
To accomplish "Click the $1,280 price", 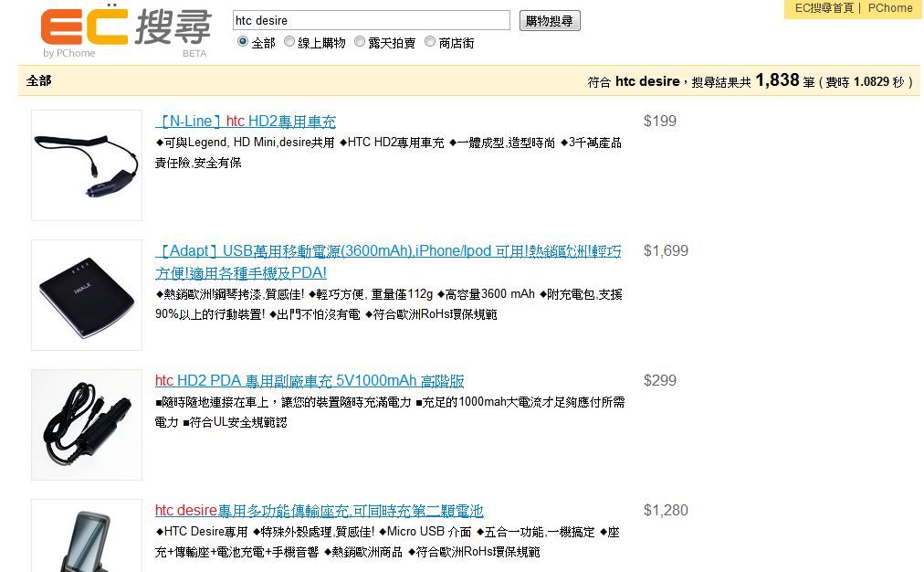I will [666, 510].
